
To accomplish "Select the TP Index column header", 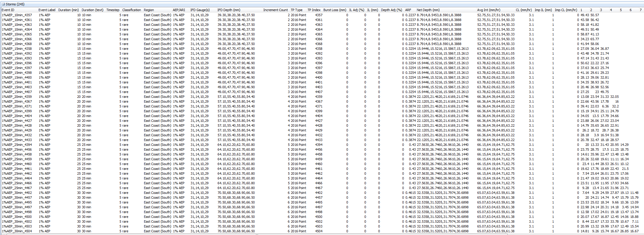I will point(314,10).
